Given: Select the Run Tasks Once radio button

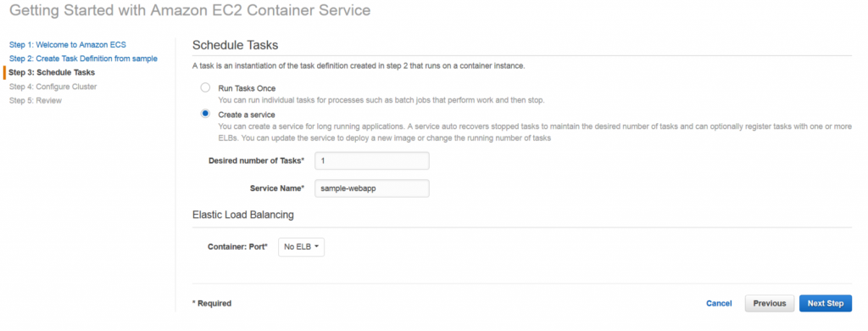Looking at the screenshot, I should point(205,87).
